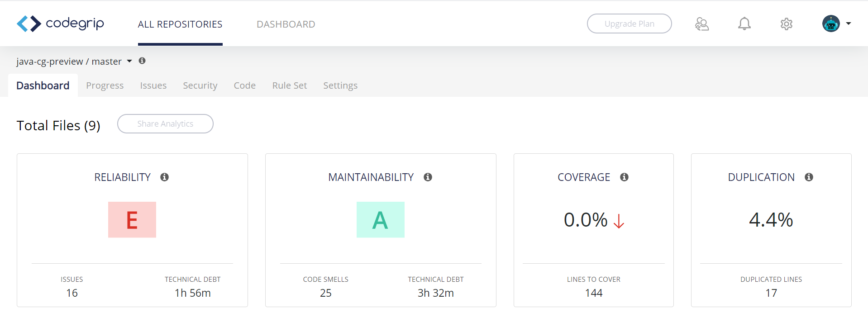
Task: Expand the user account dropdown arrow
Action: (x=849, y=24)
